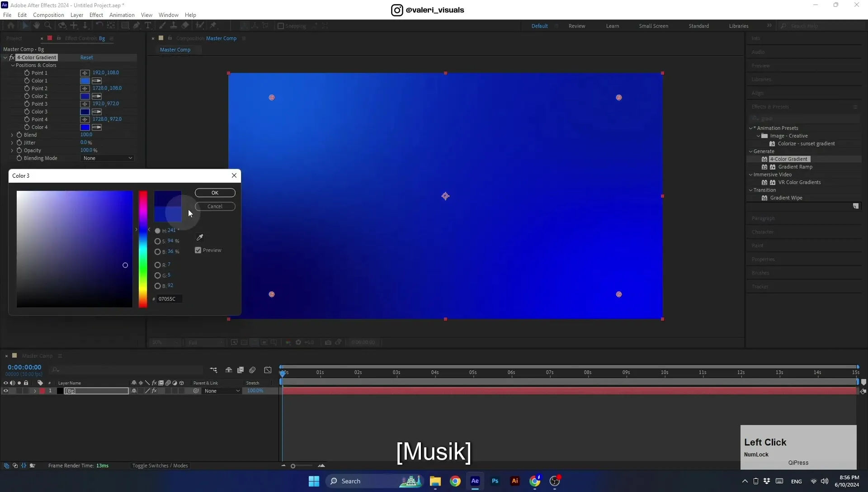This screenshot has width=868, height=492.
Task: Select the Hand tool in the toolbar
Action: coord(37,26)
